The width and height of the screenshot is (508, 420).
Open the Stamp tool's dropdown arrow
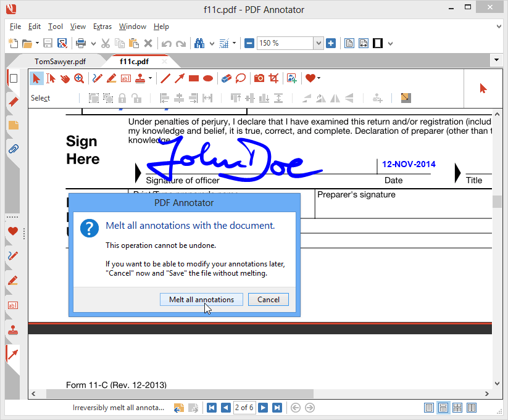(150, 78)
